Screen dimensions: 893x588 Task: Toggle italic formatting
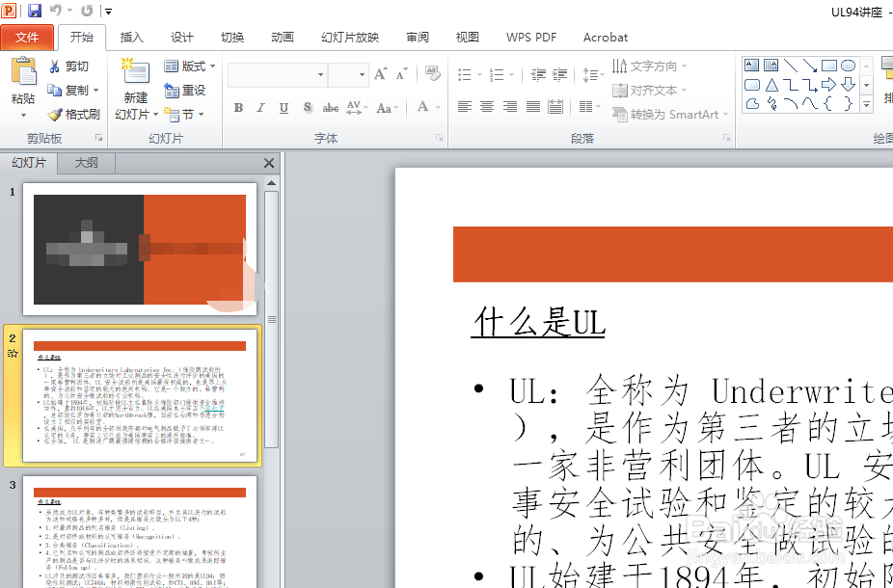coord(260,108)
